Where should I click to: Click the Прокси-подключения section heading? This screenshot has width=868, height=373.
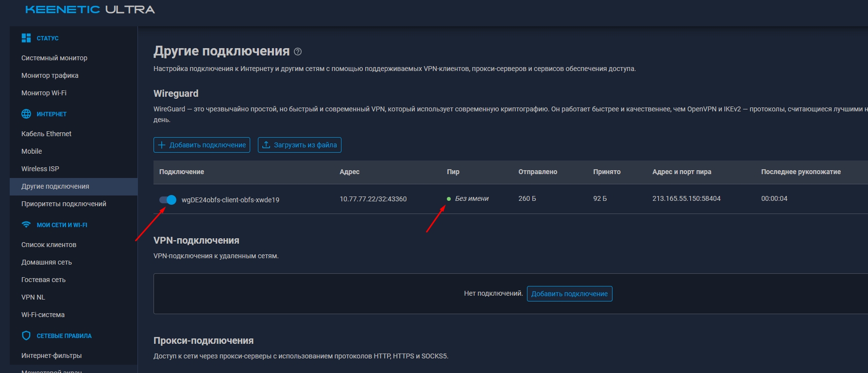[x=204, y=340]
